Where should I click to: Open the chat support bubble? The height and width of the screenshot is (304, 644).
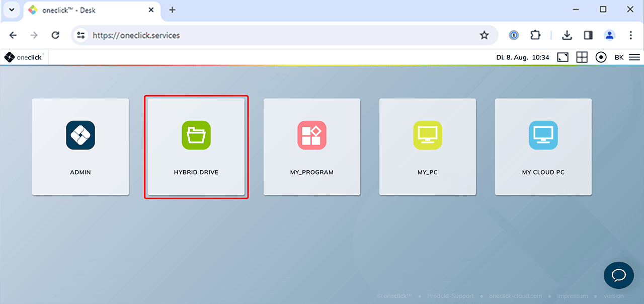(x=618, y=275)
